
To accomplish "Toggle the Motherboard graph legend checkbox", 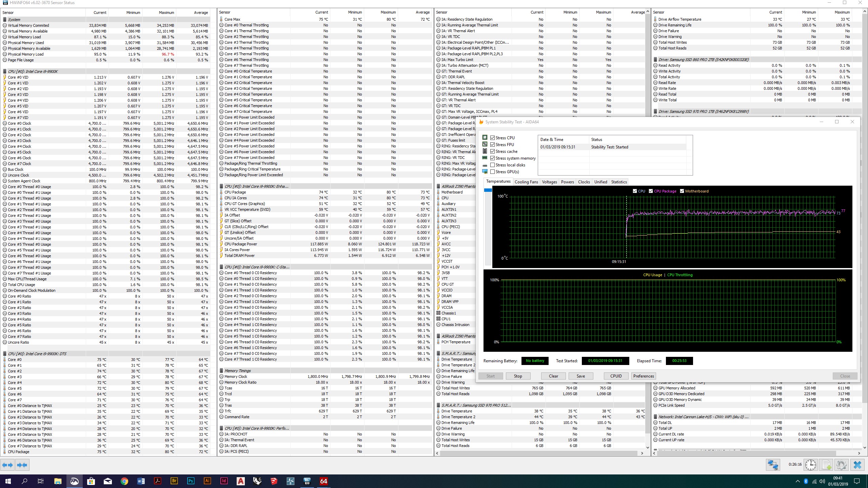I will click(682, 191).
